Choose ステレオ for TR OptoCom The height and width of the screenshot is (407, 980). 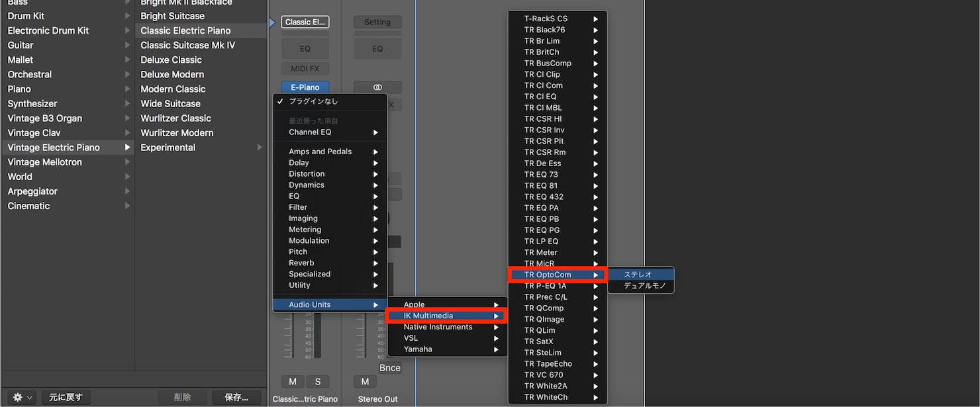click(641, 275)
